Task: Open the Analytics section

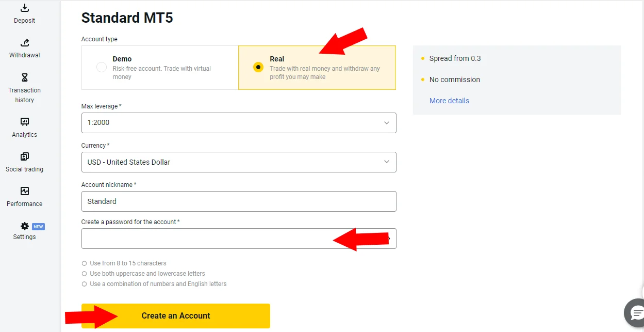Action: click(24, 127)
